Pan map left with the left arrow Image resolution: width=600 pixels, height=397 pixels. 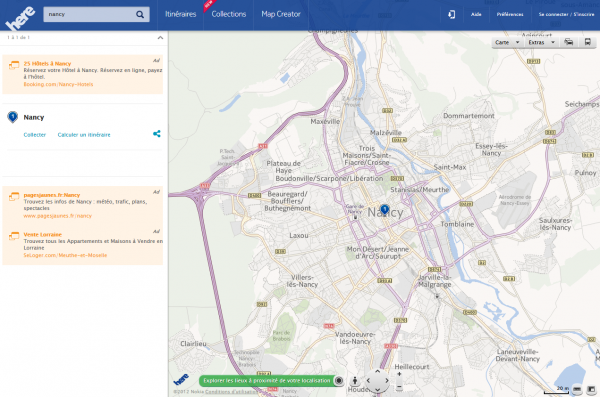point(368,381)
